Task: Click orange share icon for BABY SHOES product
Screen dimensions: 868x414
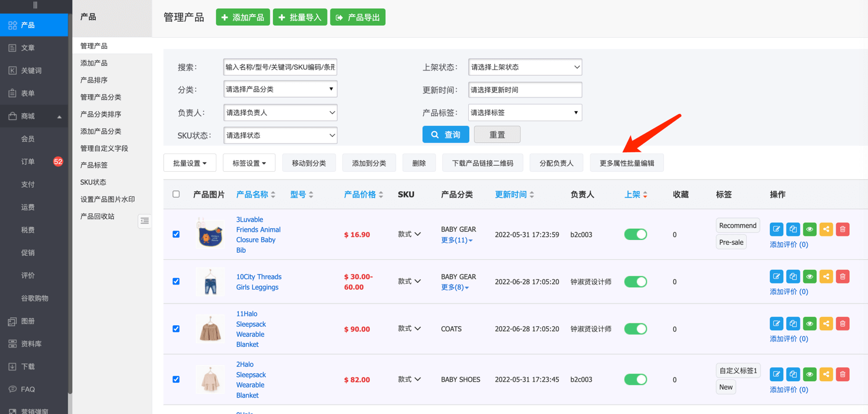Action: (x=826, y=374)
